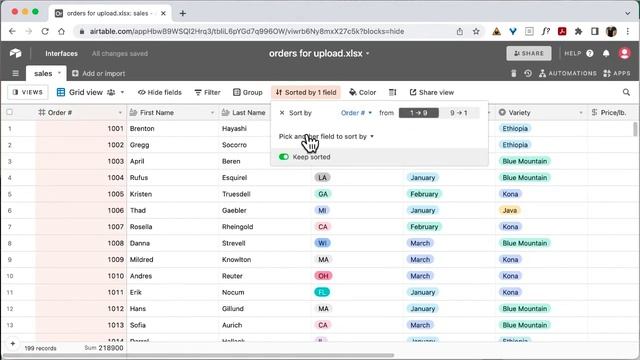Viewport: 640px width, 360px height.
Task: Click the warning triangle extension icon
Action: [496, 31]
